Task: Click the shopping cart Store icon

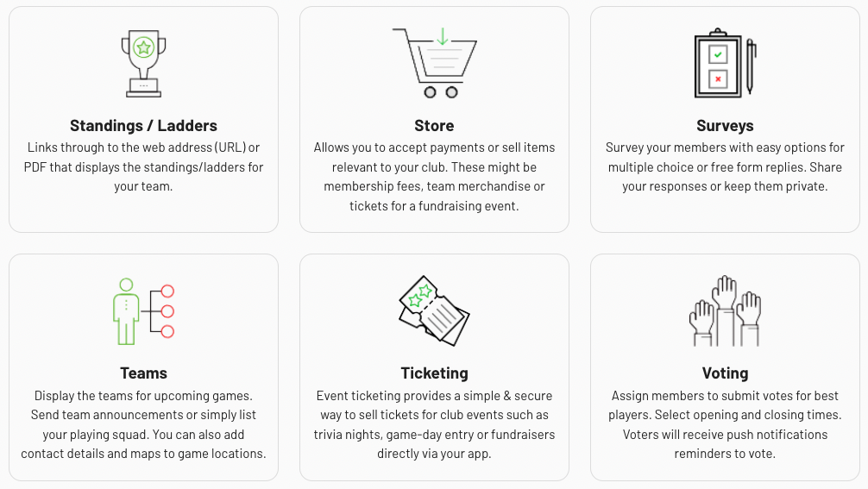Action: (x=435, y=63)
